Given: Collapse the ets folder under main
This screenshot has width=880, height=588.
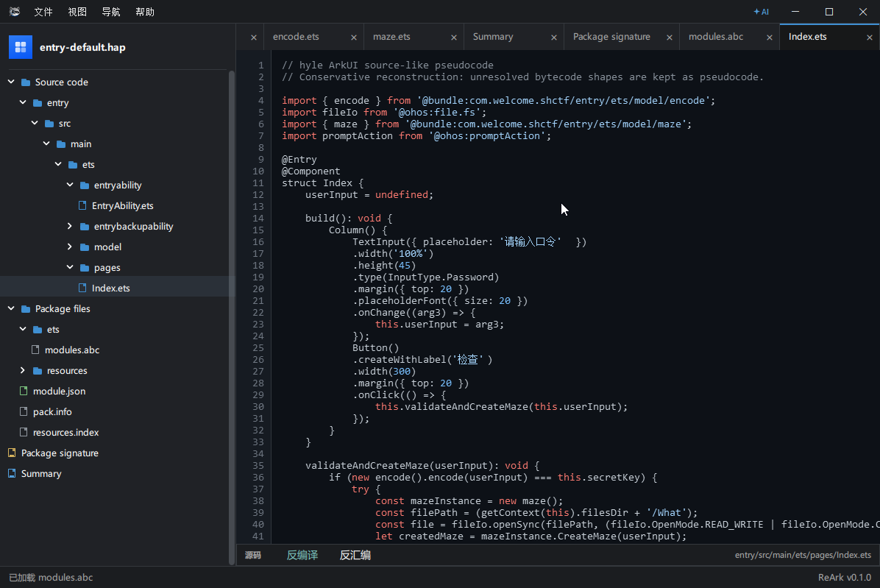Looking at the screenshot, I should (x=58, y=164).
